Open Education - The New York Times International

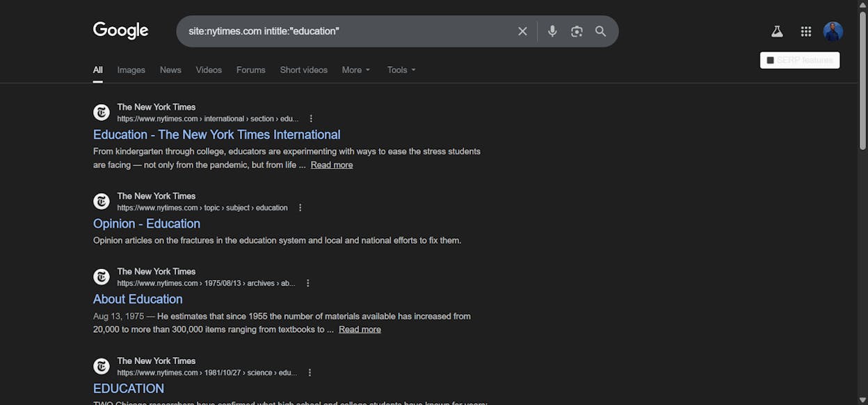217,135
